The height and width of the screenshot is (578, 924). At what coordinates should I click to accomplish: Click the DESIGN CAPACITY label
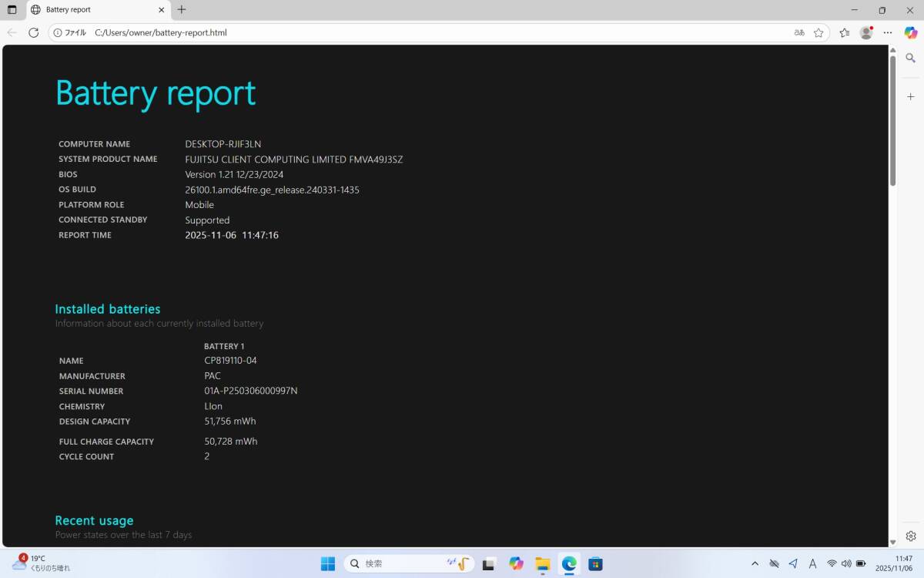(95, 422)
